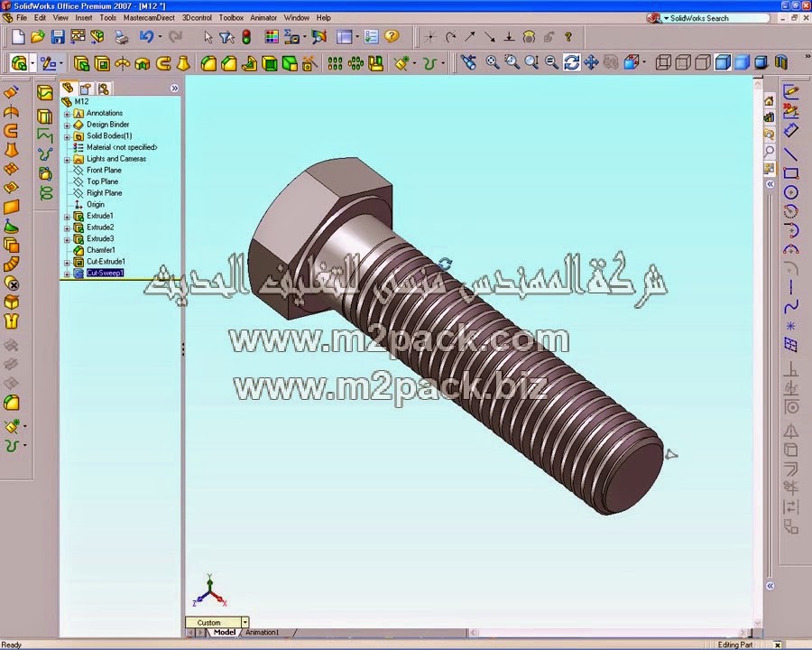Screen dimensions: 812x650
Task: Expand the Annotations tree node
Action: coord(67,114)
